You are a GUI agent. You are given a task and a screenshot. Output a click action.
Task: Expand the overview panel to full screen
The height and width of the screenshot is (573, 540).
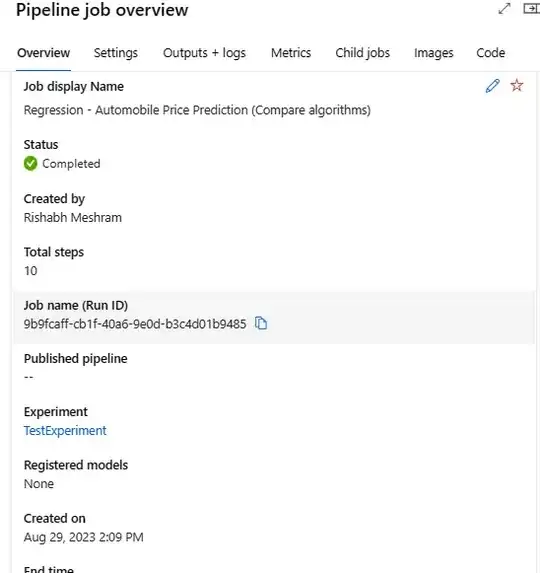(504, 8)
